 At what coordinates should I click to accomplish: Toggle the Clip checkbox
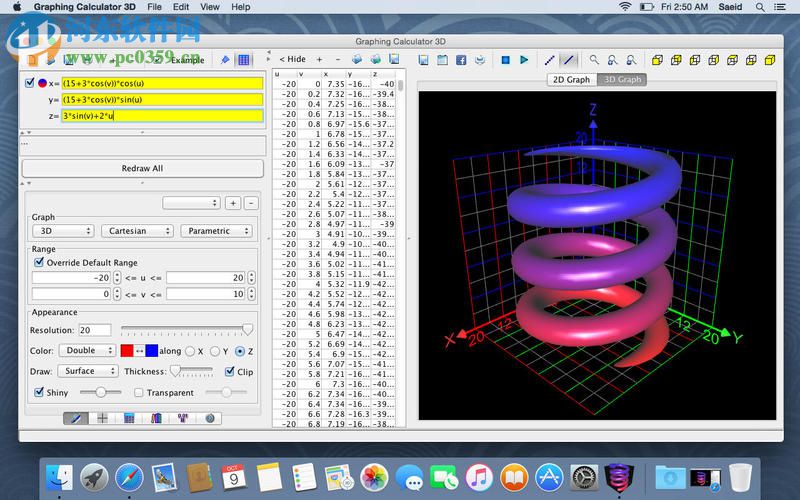(230, 371)
